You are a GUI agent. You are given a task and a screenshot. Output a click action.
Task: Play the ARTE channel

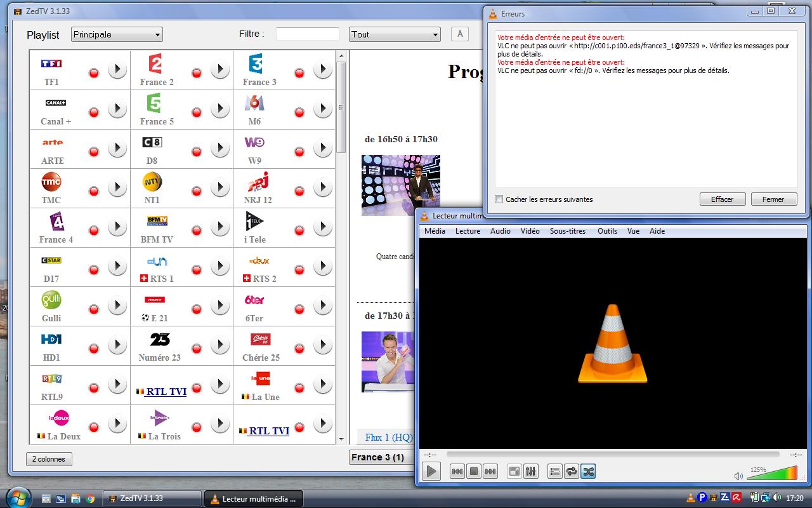117,149
